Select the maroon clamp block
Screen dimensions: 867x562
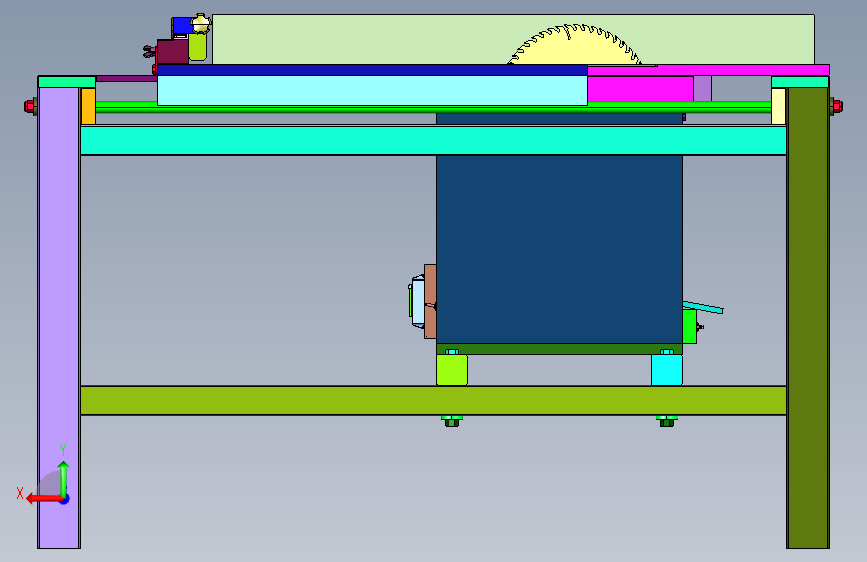click(173, 52)
